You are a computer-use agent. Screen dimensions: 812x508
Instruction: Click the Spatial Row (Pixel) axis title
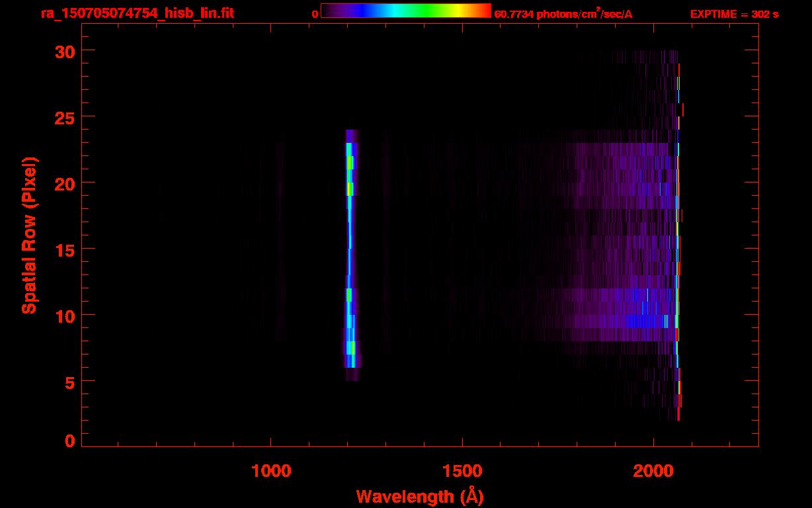coord(29,235)
